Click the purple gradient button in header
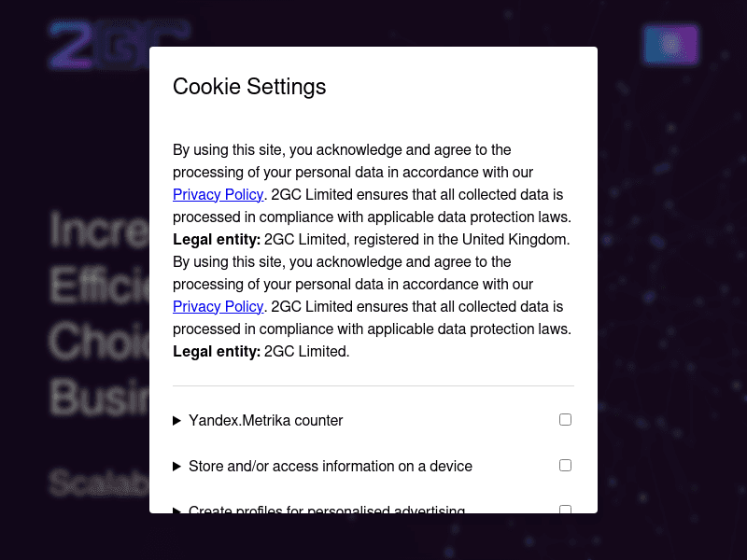 click(x=670, y=45)
